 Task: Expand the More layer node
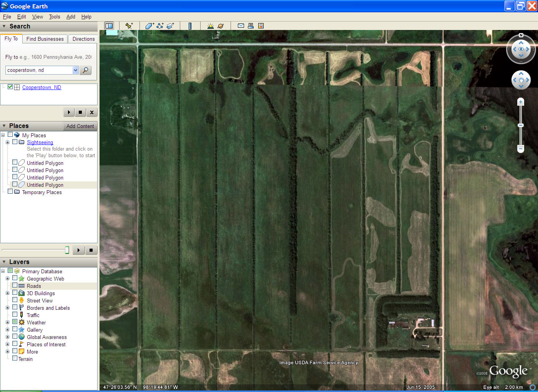7,351
